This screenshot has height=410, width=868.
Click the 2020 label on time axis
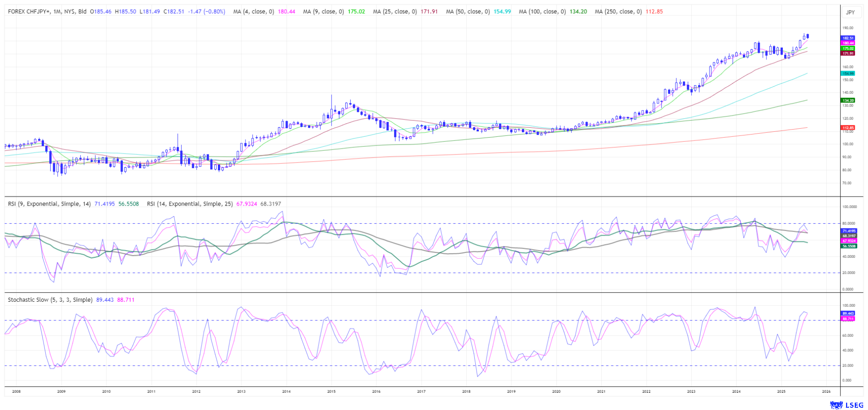click(556, 391)
